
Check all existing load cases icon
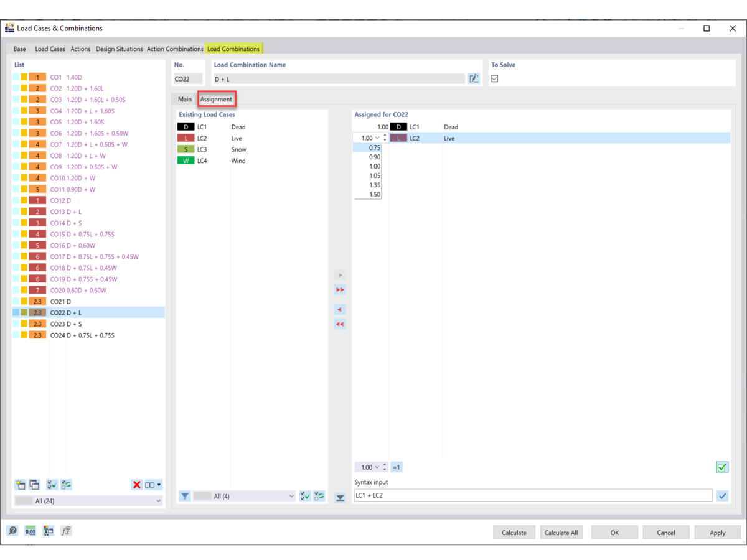[x=305, y=496]
